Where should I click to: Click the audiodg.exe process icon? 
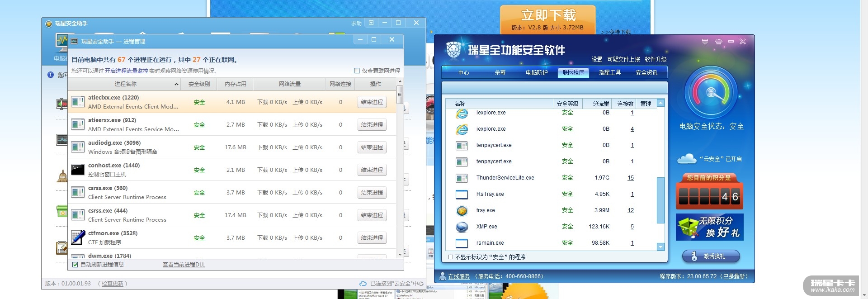click(x=78, y=147)
